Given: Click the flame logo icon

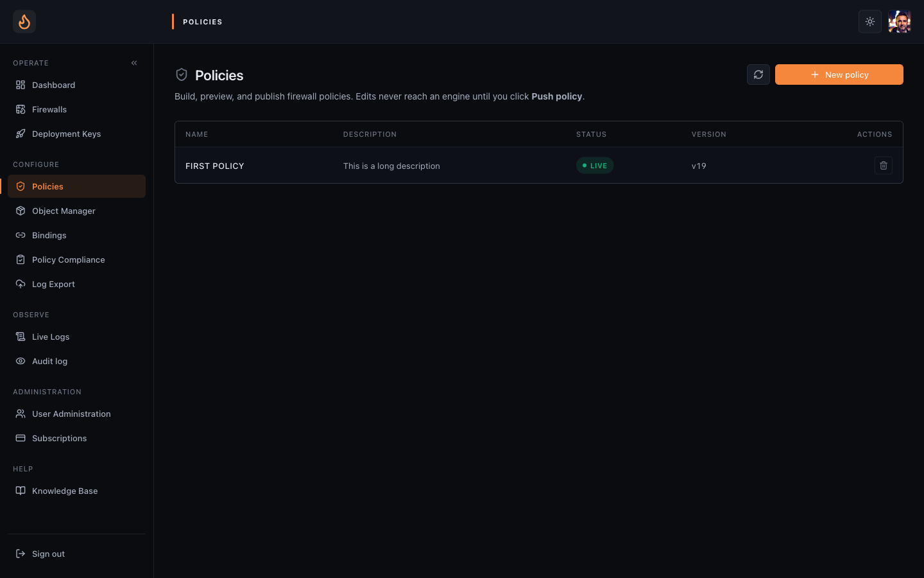Looking at the screenshot, I should [x=24, y=22].
